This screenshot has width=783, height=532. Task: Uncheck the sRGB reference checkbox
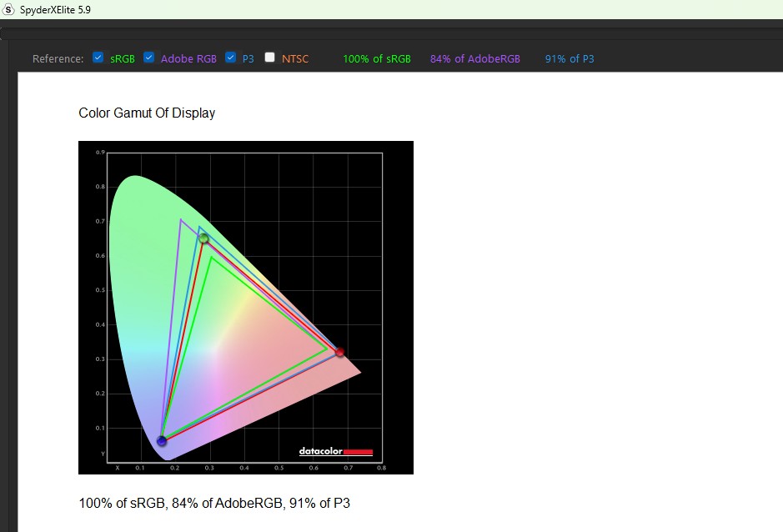tap(98, 58)
